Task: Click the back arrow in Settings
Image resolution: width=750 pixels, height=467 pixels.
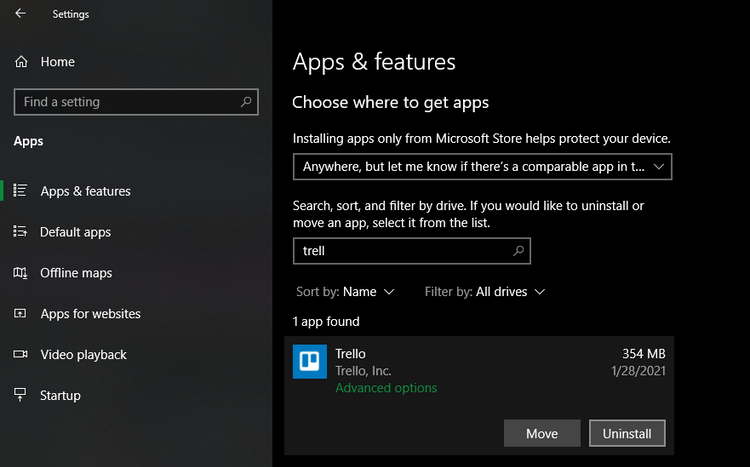Action: (21, 14)
